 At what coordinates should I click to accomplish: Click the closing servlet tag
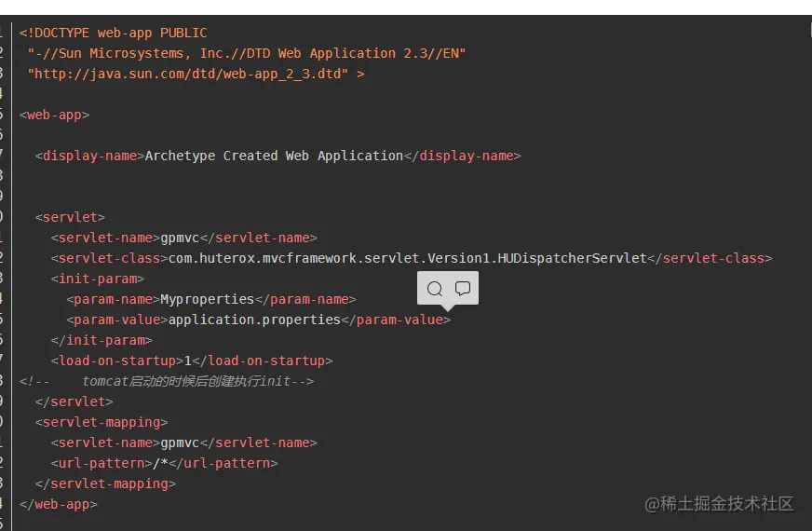coord(74,402)
